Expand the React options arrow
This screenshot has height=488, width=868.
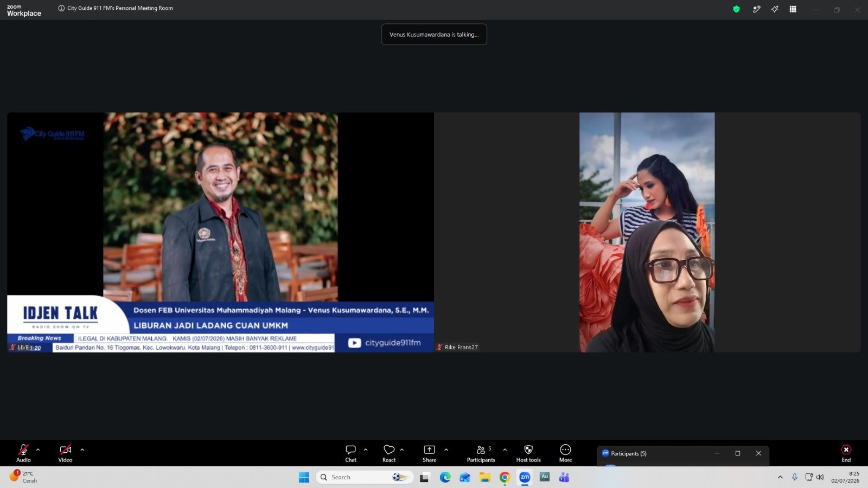coord(402,450)
